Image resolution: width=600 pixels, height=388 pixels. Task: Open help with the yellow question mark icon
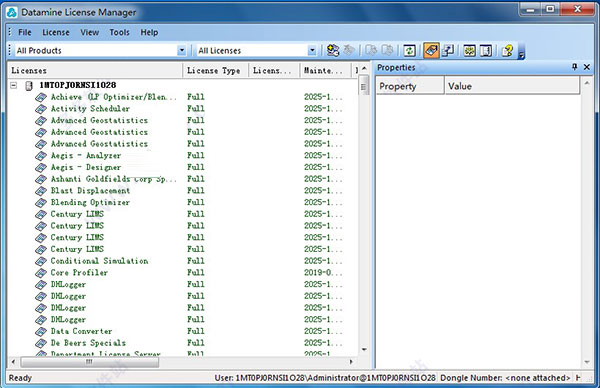coord(507,51)
